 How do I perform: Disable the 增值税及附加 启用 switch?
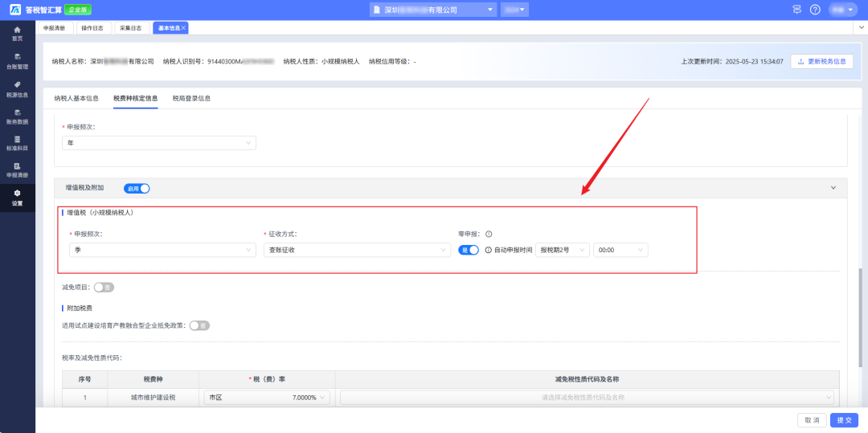coord(137,188)
